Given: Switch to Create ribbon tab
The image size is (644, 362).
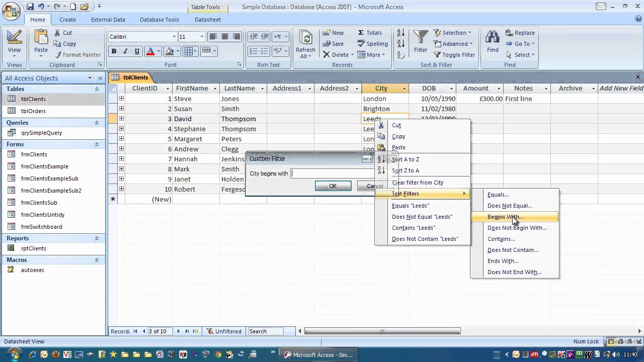Looking at the screenshot, I should coord(67,20).
